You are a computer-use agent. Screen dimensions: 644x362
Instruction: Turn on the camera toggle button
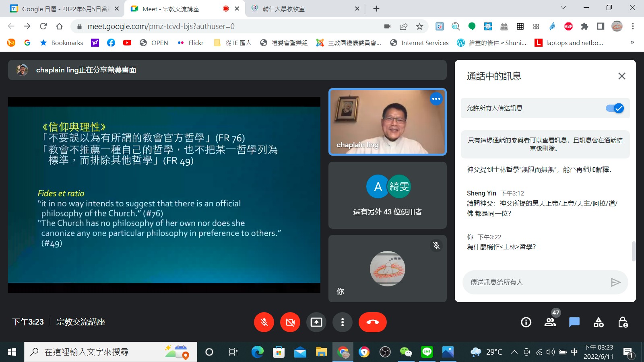click(x=290, y=322)
